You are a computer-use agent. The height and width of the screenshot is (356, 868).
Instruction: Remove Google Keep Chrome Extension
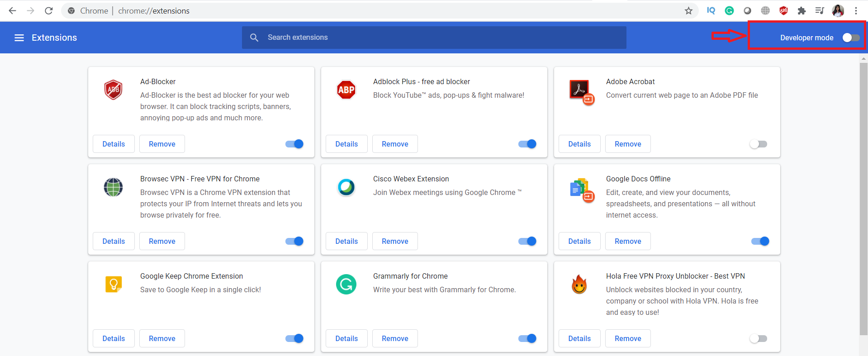(x=162, y=338)
